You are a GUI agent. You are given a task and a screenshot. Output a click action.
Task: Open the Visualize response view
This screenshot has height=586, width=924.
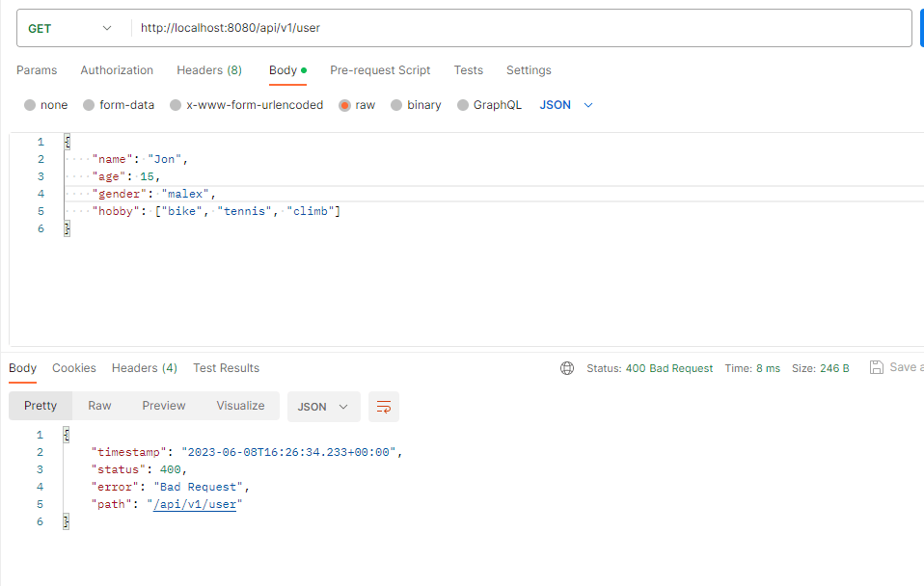(240, 406)
